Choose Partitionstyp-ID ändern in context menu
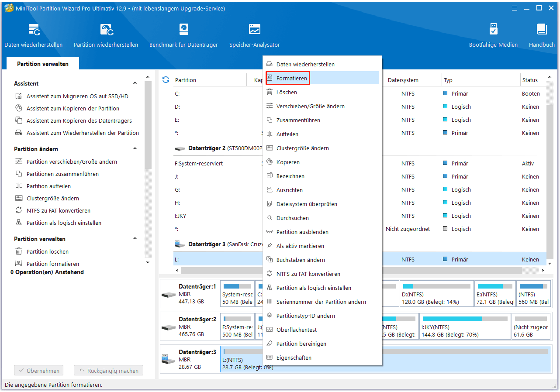560x392 pixels. 322,316
